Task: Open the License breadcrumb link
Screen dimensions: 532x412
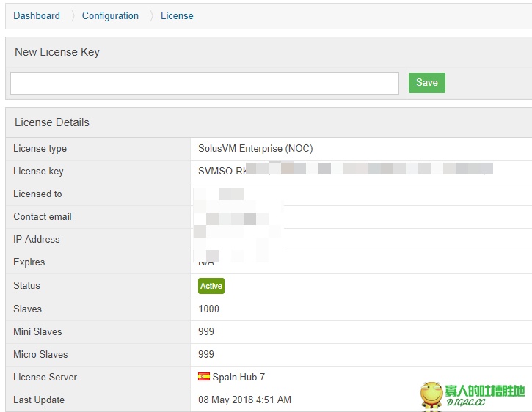Action: tap(177, 15)
